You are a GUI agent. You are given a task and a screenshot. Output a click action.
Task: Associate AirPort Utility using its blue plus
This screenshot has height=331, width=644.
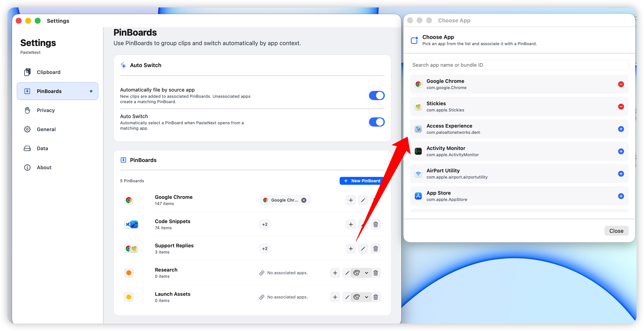click(x=621, y=174)
